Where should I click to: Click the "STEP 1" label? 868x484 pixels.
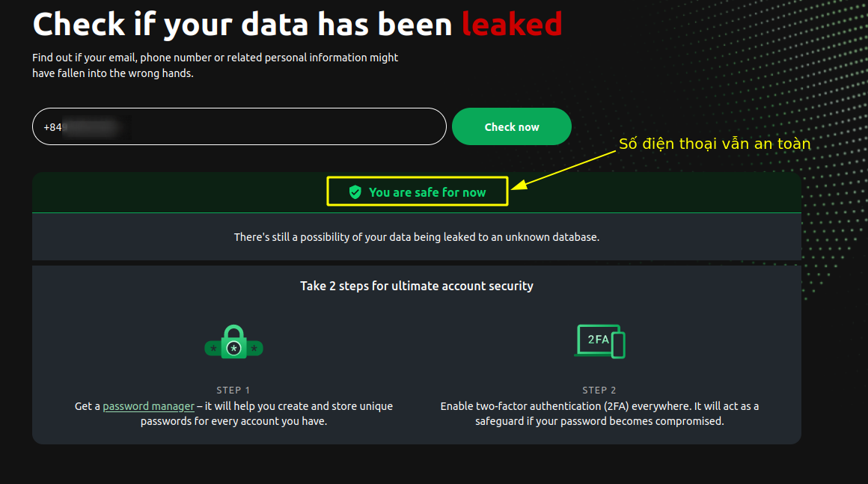pyautogui.click(x=233, y=390)
